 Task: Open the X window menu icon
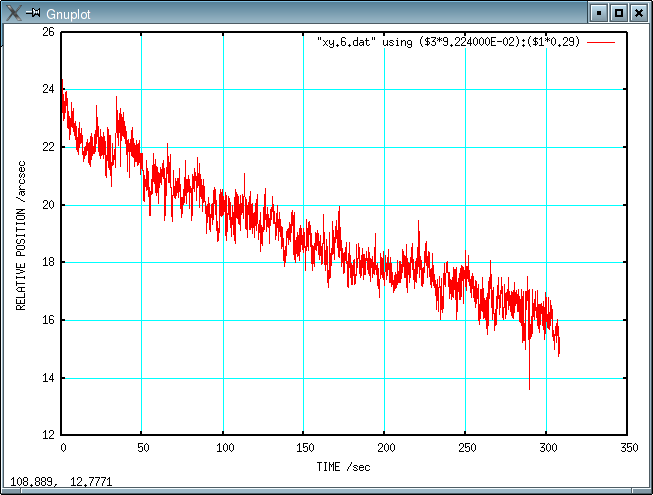pos(13,13)
